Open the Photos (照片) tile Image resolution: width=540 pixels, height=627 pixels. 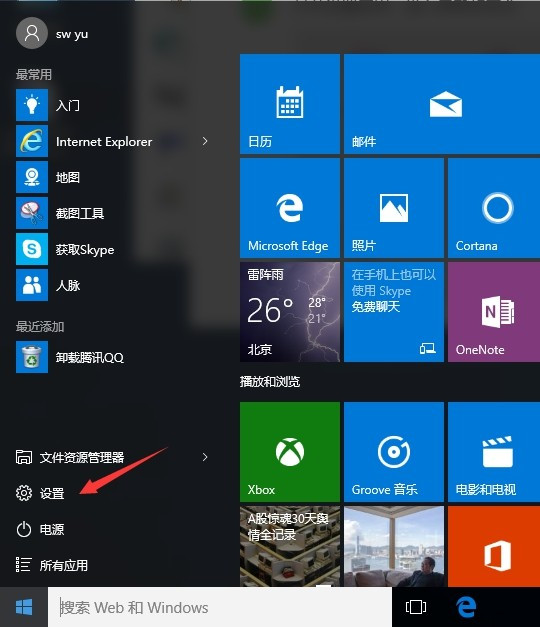coord(394,208)
